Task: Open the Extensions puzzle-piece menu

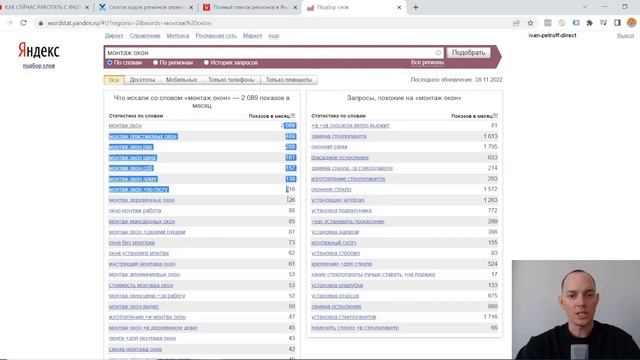Action: click(x=589, y=23)
